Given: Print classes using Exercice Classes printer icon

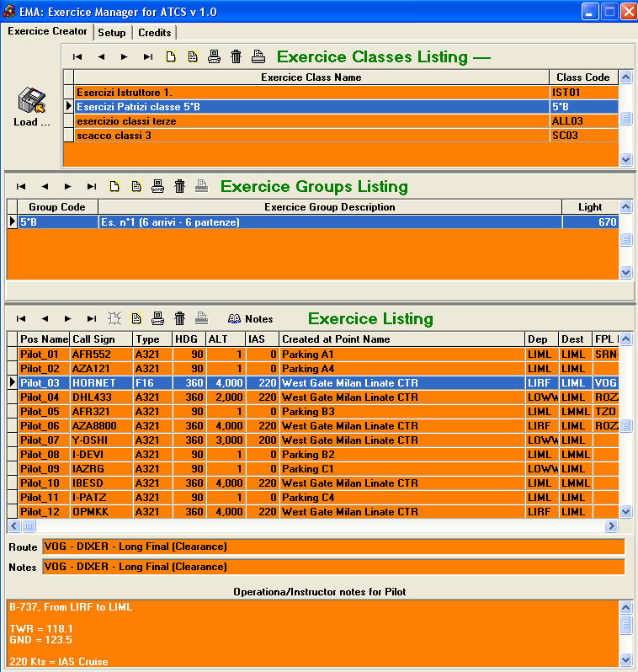Looking at the screenshot, I should pos(258,56).
